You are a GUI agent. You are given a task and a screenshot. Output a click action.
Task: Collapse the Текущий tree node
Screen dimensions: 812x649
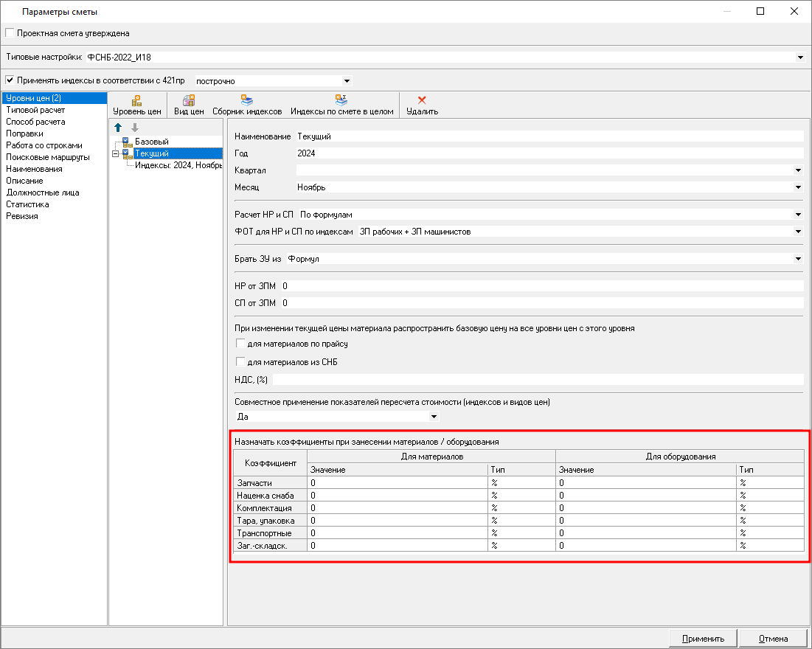point(116,154)
